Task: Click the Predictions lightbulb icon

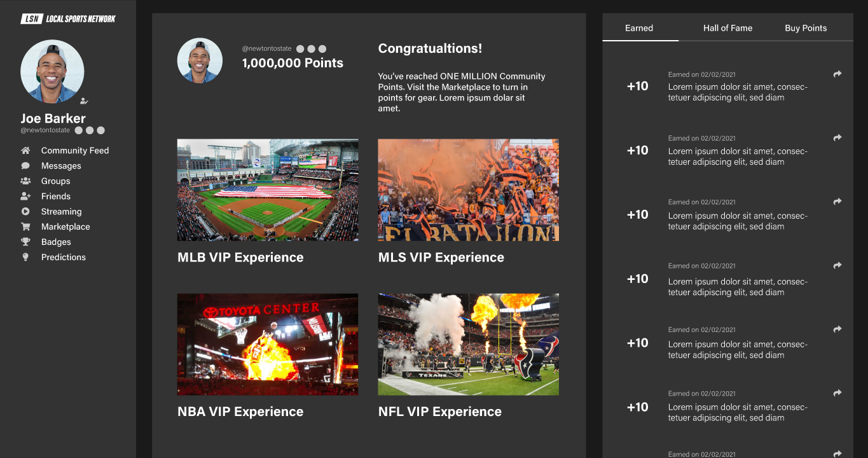Action: pyautogui.click(x=25, y=258)
